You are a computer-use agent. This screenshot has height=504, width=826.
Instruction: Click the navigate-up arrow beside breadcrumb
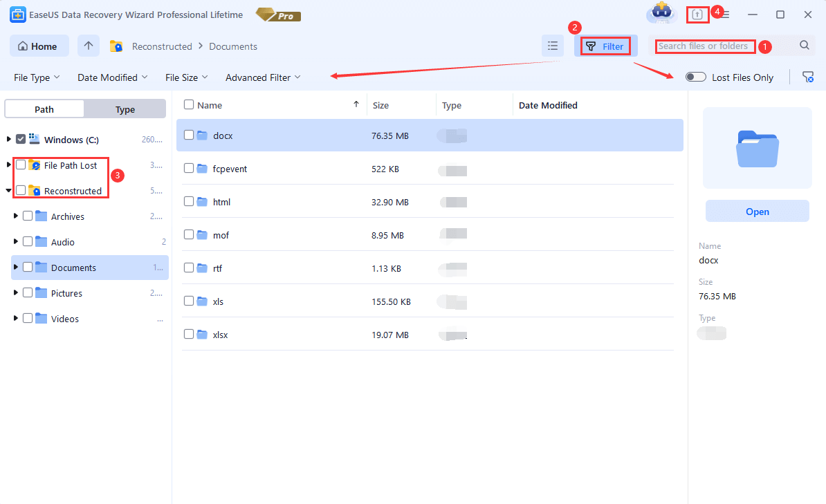[x=88, y=46]
